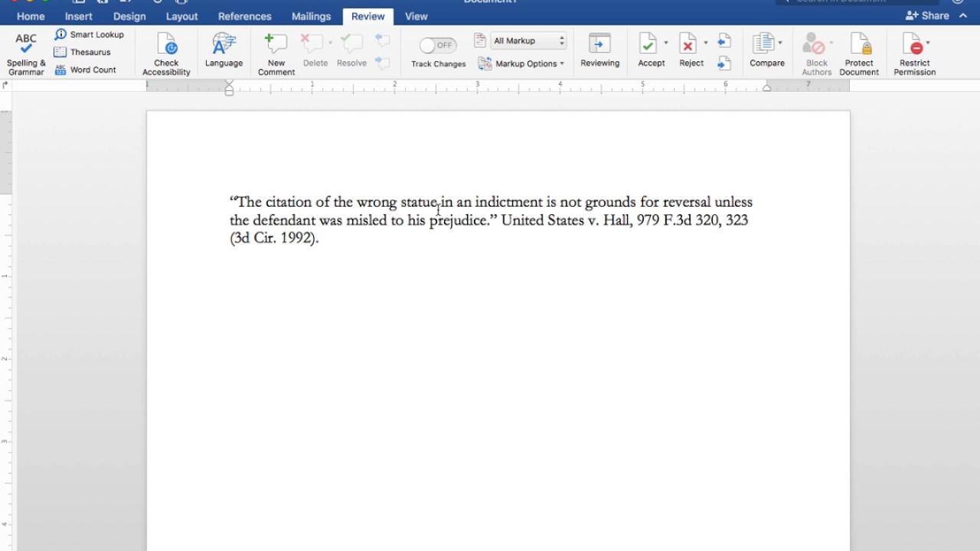Expand the Reject dropdown arrow
The width and height of the screenshot is (980, 551).
click(706, 43)
